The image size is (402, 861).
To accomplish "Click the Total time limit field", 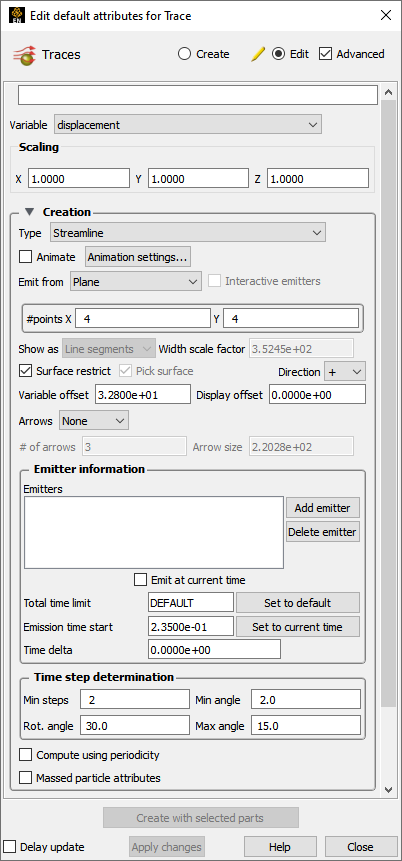I will [x=191, y=602].
